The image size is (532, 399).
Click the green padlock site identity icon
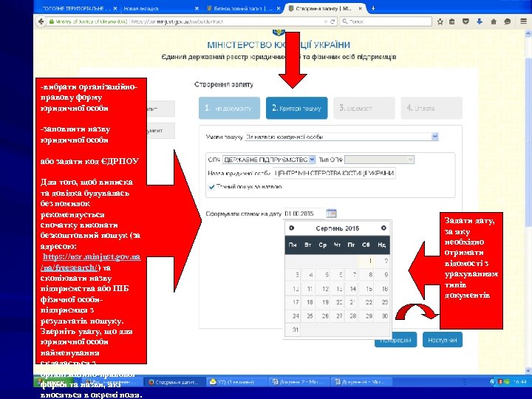coord(52,21)
